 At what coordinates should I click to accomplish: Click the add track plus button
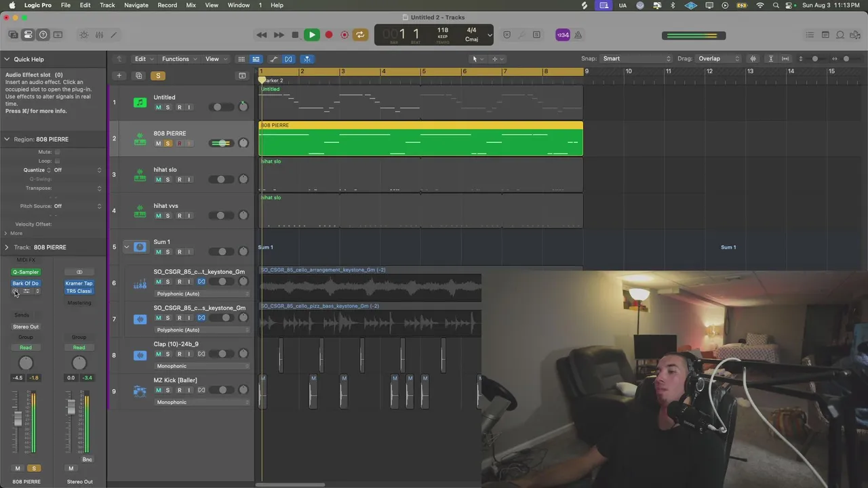(x=119, y=76)
